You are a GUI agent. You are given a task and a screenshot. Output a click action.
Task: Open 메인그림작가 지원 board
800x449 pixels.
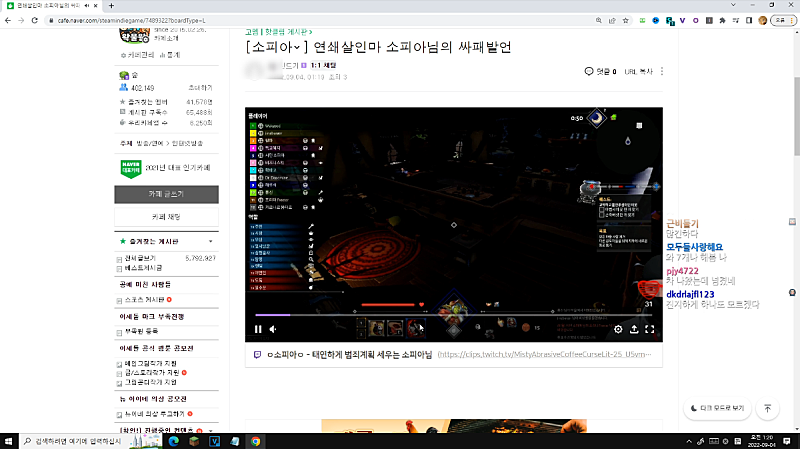tap(151, 363)
